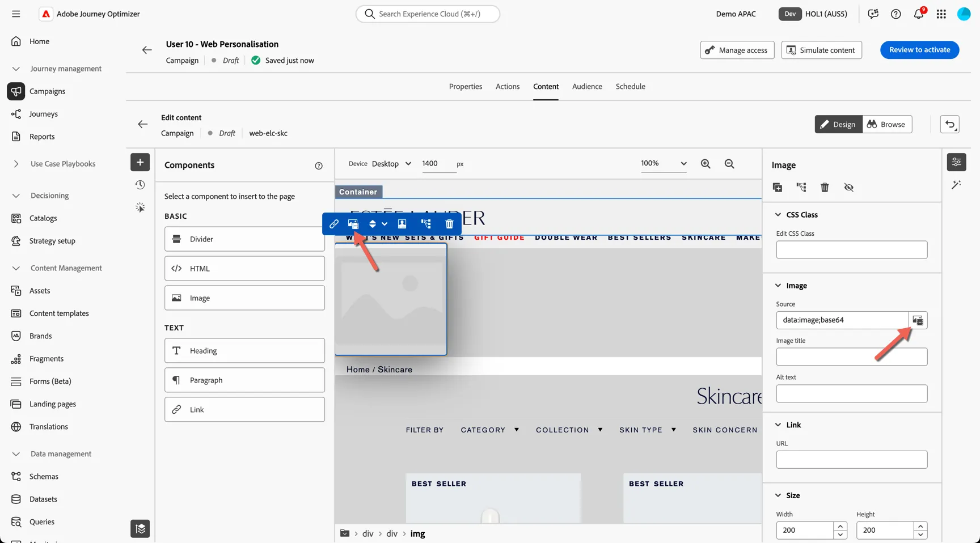
Task: Open the help question mark icon
Action: point(896,14)
